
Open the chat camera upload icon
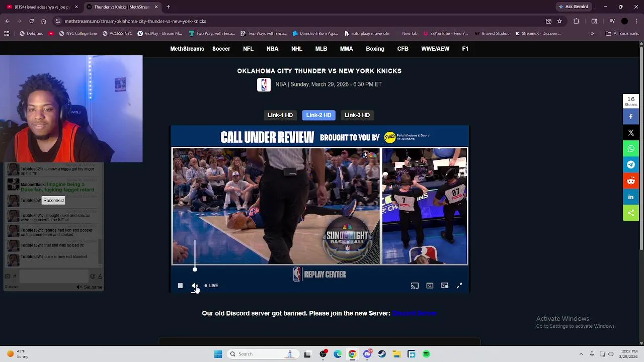pyautogui.click(x=7, y=276)
